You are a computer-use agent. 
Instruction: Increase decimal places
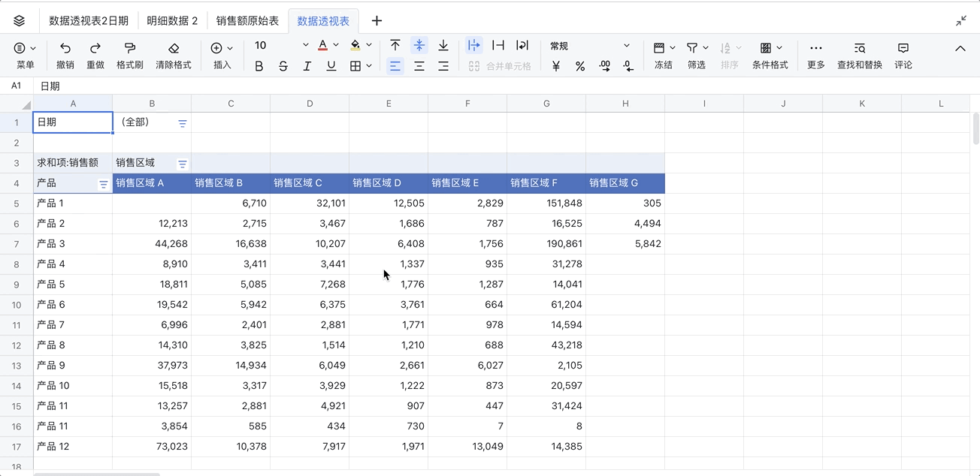tap(604, 66)
